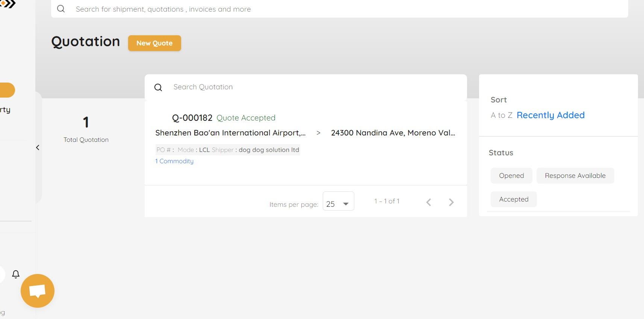The width and height of the screenshot is (644, 319).
Task: Filter by Accepted status
Action: [514, 199]
